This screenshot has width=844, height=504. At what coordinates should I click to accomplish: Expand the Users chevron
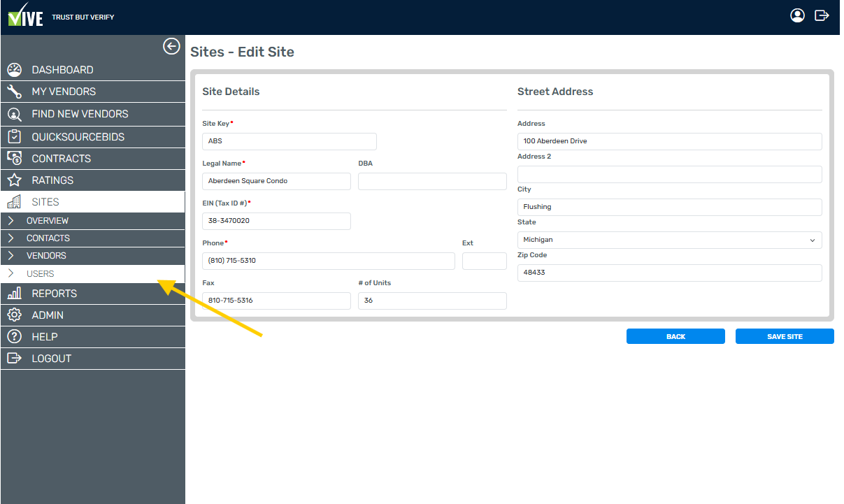(x=10, y=274)
